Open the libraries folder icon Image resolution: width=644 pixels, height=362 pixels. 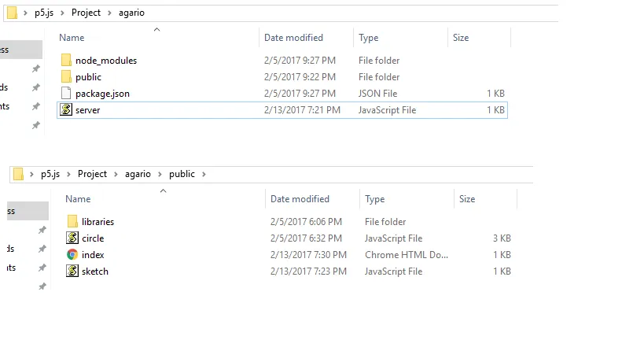(x=72, y=222)
